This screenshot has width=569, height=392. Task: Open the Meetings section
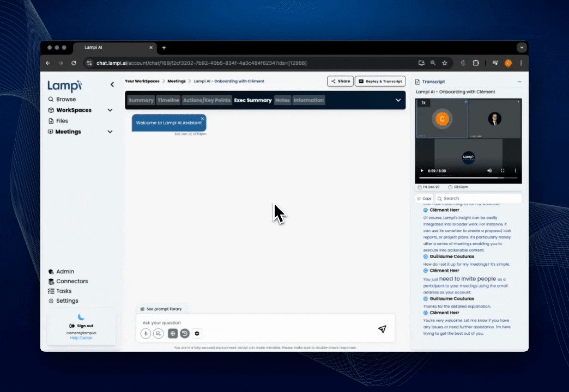65,132
